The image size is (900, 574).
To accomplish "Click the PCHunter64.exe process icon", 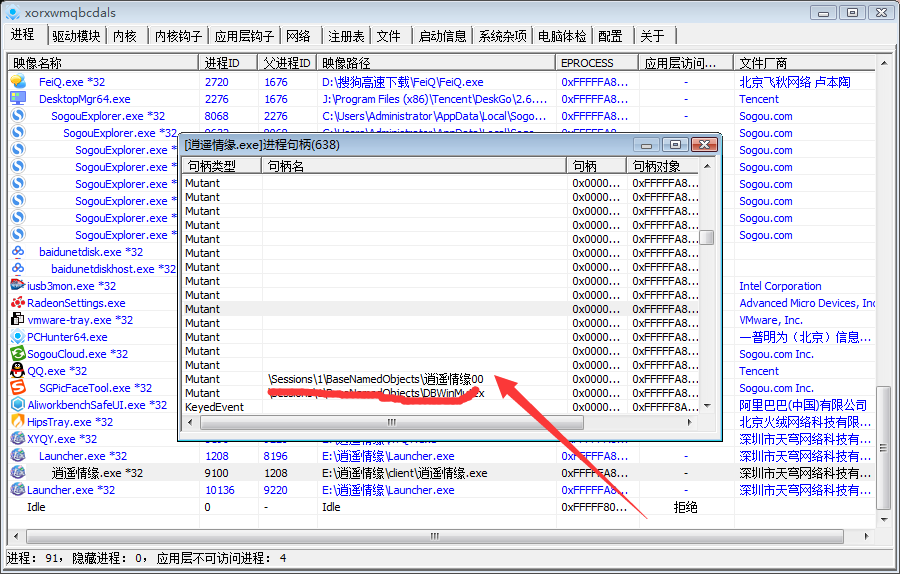I will click(18, 336).
